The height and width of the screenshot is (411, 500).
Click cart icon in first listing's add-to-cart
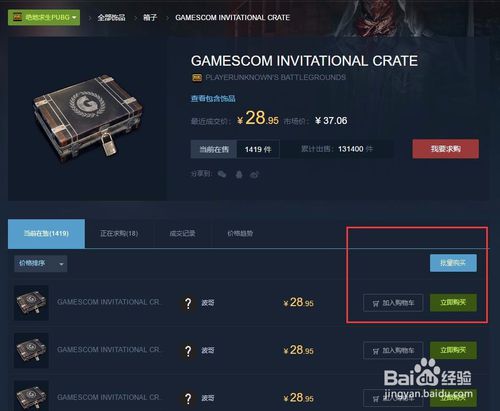tap(376, 303)
